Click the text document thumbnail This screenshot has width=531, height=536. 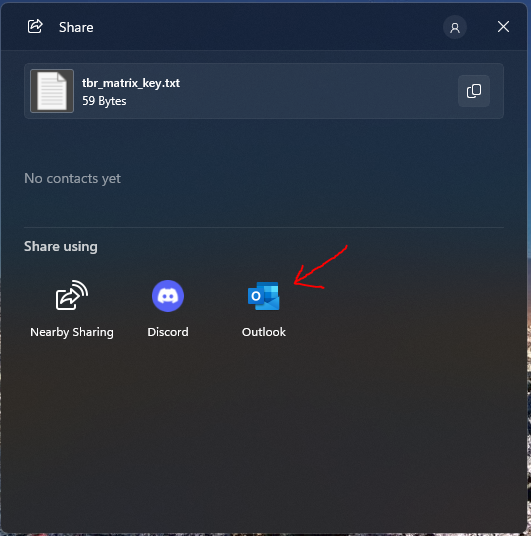pyautogui.click(x=52, y=91)
